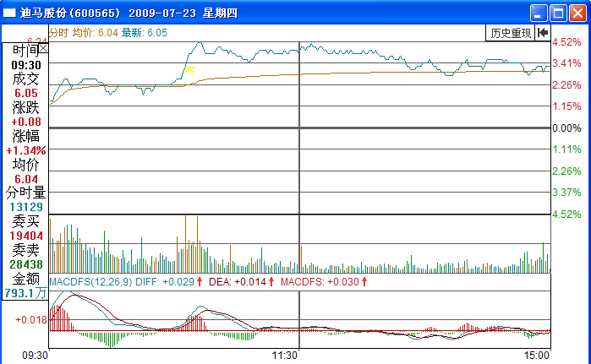This screenshot has width=591, height=364.
Task: Click the 历史重现 replay button
Action: pyautogui.click(x=510, y=33)
